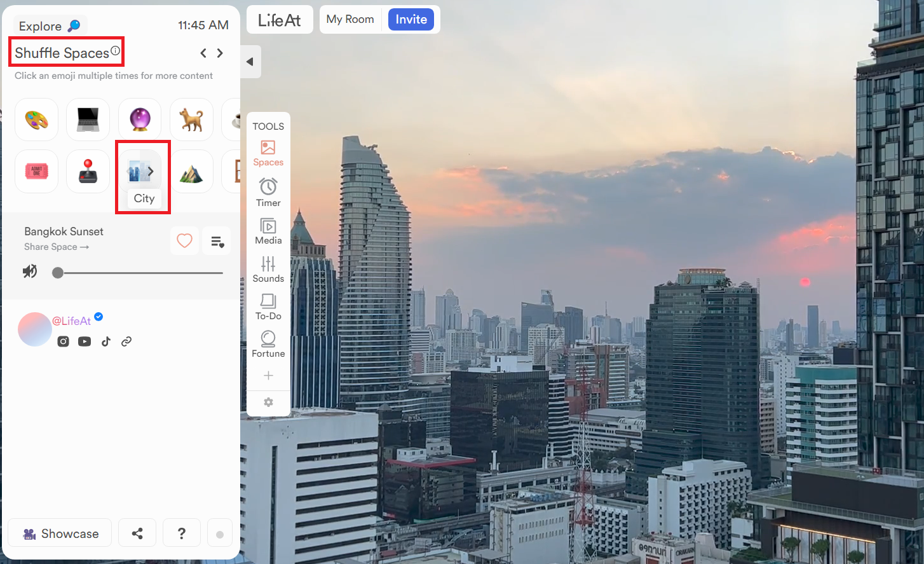Open the Spaces panel in Tools
Image resolution: width=924 pixels, height=564 pixels.
[x=268, y=154]
